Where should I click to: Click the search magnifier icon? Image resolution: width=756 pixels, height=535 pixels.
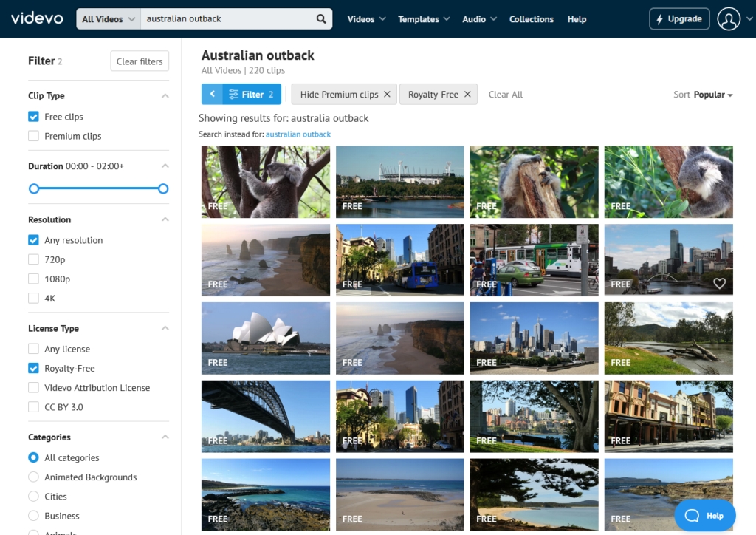321,19
